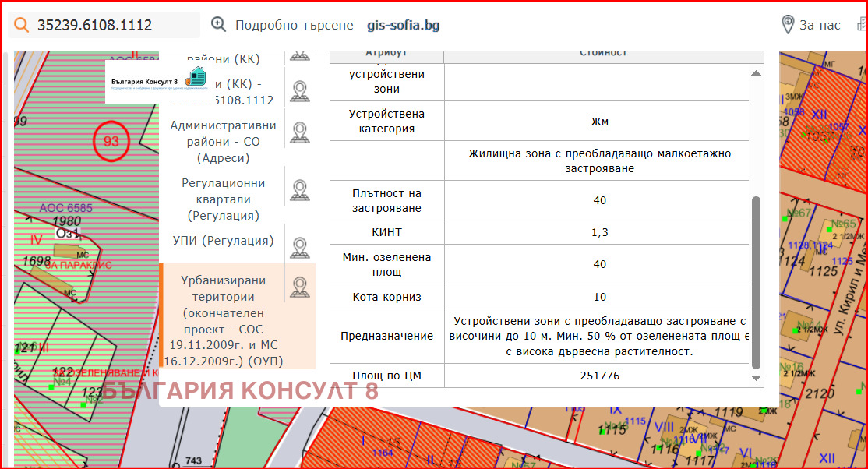This screenshot has width=868, height=469.
Task: Select the Административни райони - СО (Адреси) layer
Action: (x=224, y=141)
